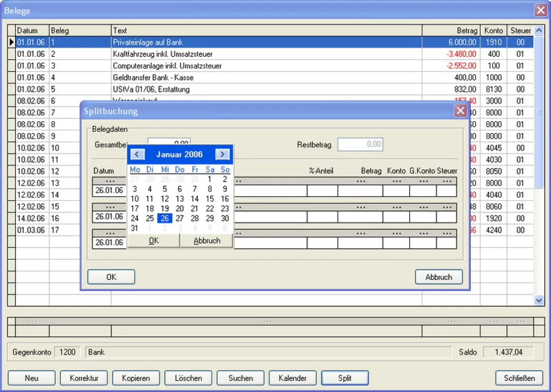Screen dimensions: 551x392
Task: Click Abbruch in Splitbuchung dialog
Action: (x=439, y=277)
